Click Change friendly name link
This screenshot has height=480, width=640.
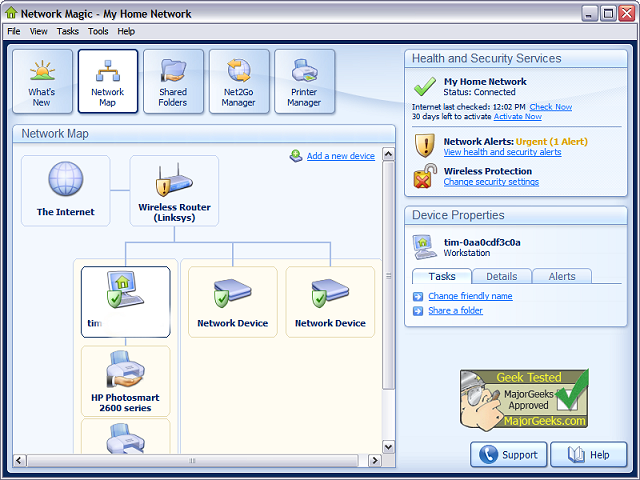(x=470, y=296)
